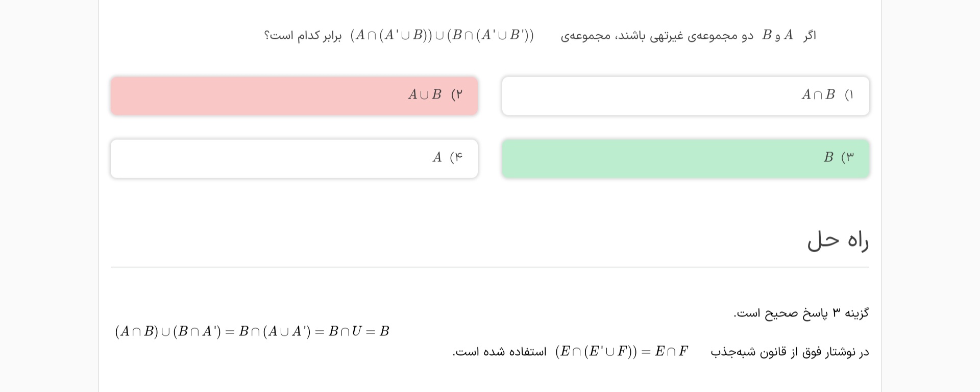Screen dimensions: 980x392
Task: Click the '(۱' number label in option one
Action: pyautogui.click(x=849, y=95)
